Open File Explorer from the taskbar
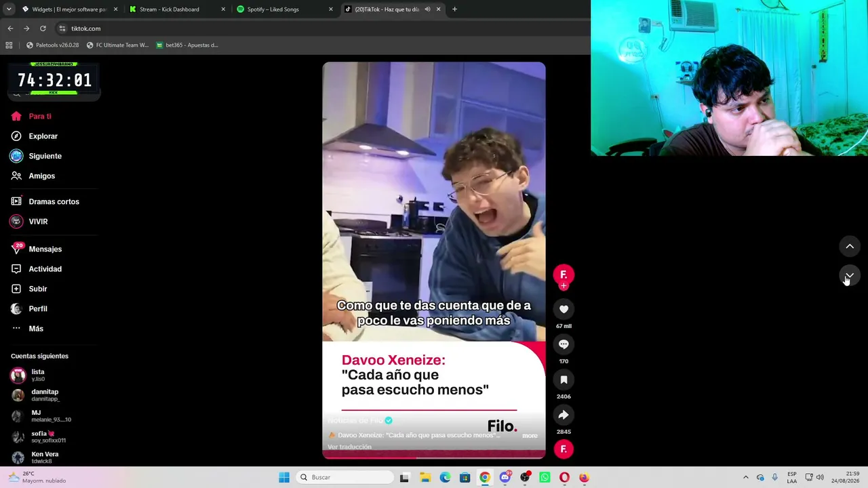Viewport: 868px width, 488px height. 425,477
